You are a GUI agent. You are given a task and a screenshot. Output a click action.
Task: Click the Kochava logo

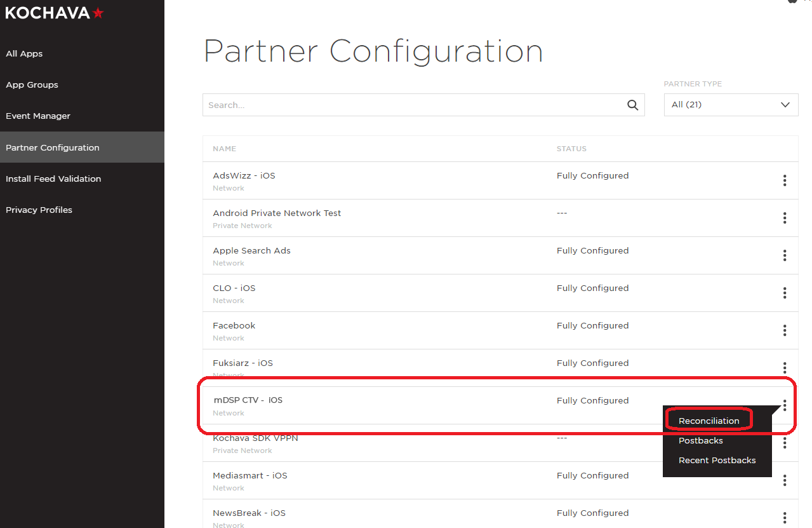click(54, 13)
